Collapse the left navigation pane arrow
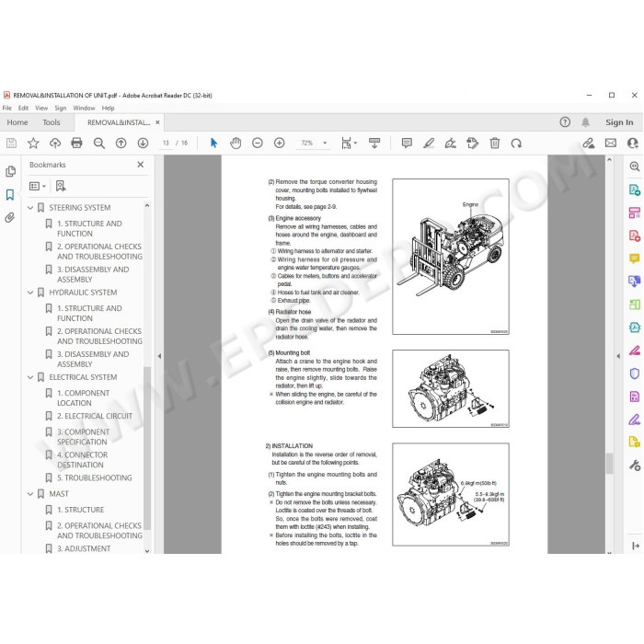The height and width of the screenshot is (644, 644). 159,356
